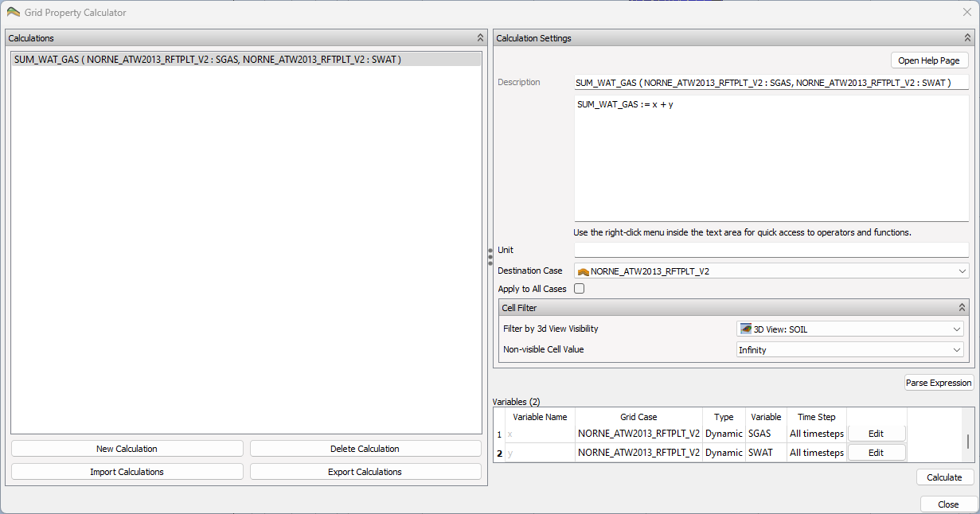This screenshot has height=514, width=980.
Task: Edit variable x via its Edit button
Action: [877, 434]
